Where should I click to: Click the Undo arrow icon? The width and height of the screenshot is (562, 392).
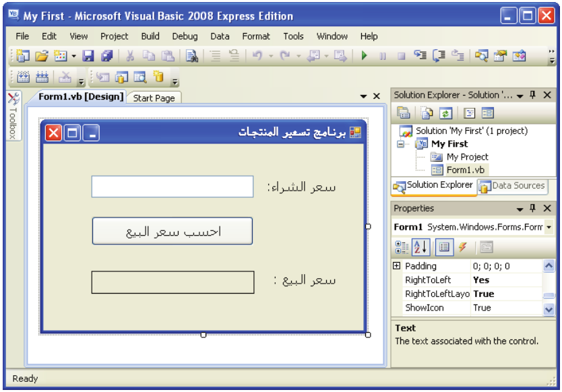[257, 55]
